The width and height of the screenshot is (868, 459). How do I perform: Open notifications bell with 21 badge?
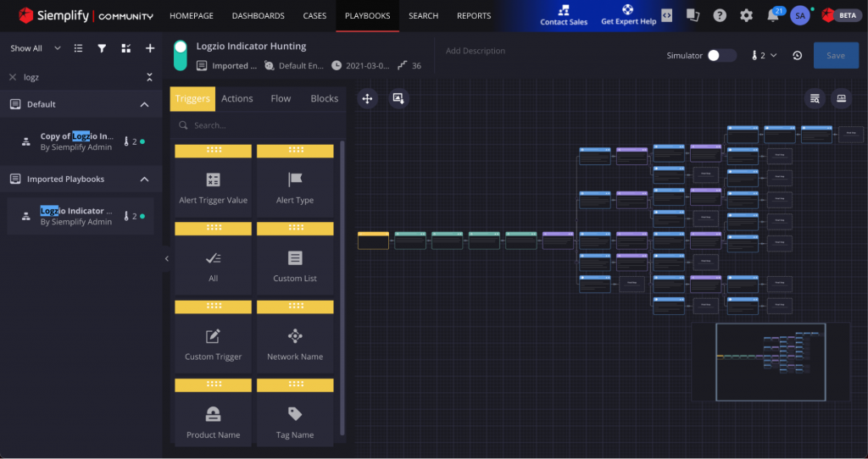click(773, 15)
